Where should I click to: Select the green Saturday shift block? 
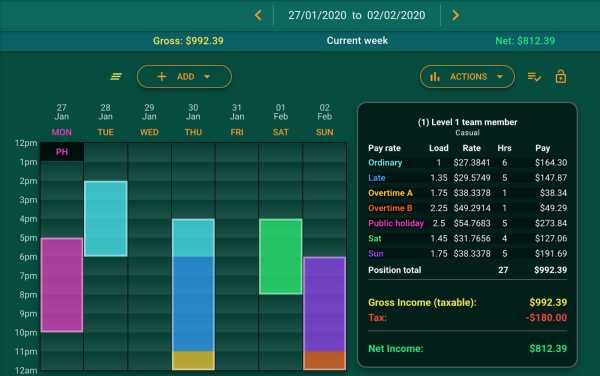click(x=280, y=257)
